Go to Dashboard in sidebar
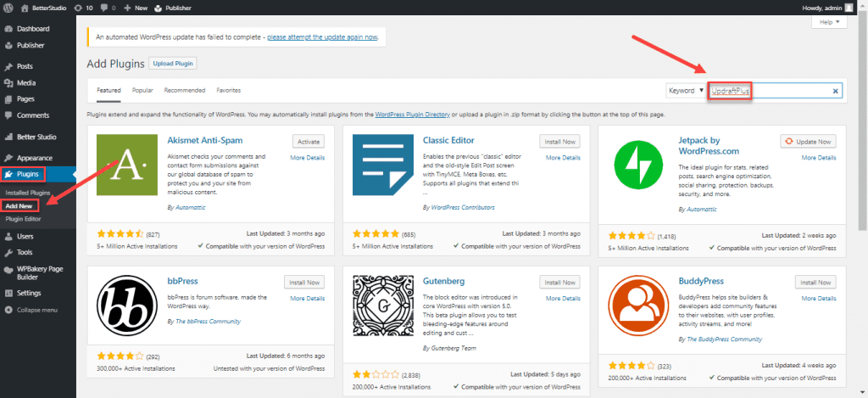Viewport: 868px width, 398px height. 33,29
